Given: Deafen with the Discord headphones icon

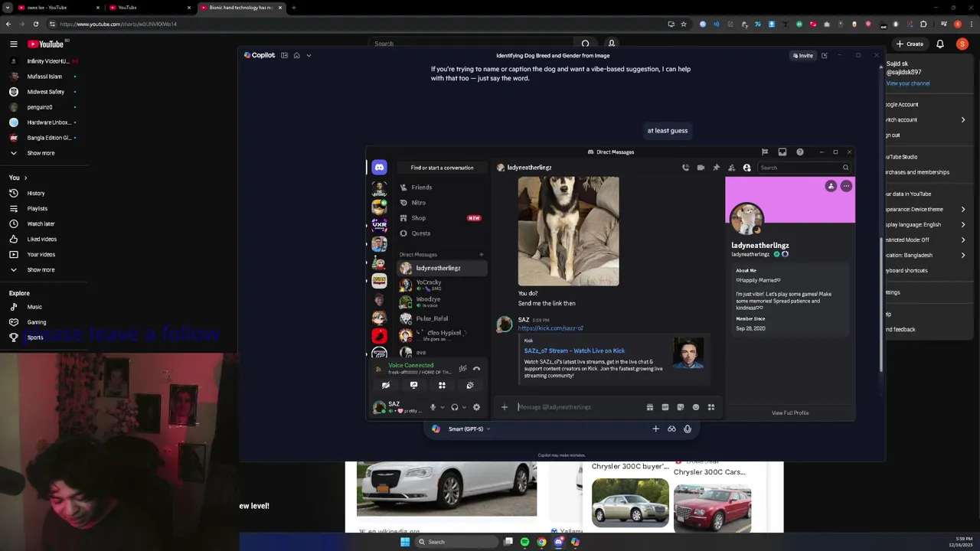Looking at the screenshot, I should point(455,407).
